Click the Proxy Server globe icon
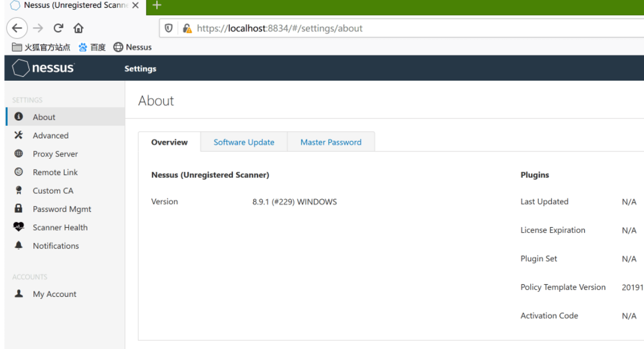This screenshot has width=644, height=349. pos(19,154)
